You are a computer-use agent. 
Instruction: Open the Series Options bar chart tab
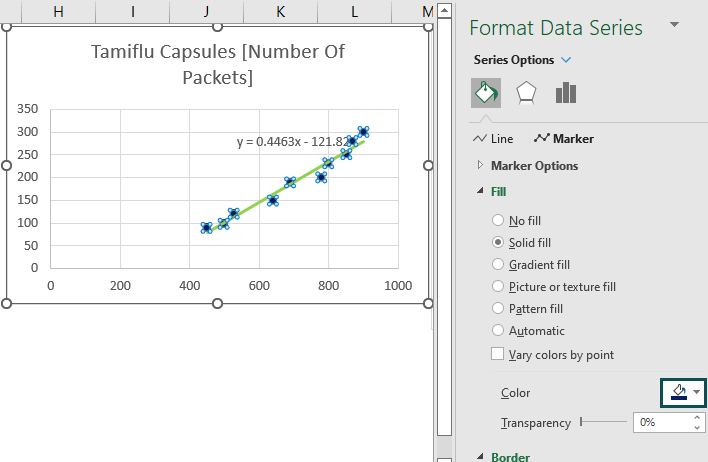click(566, 93)
